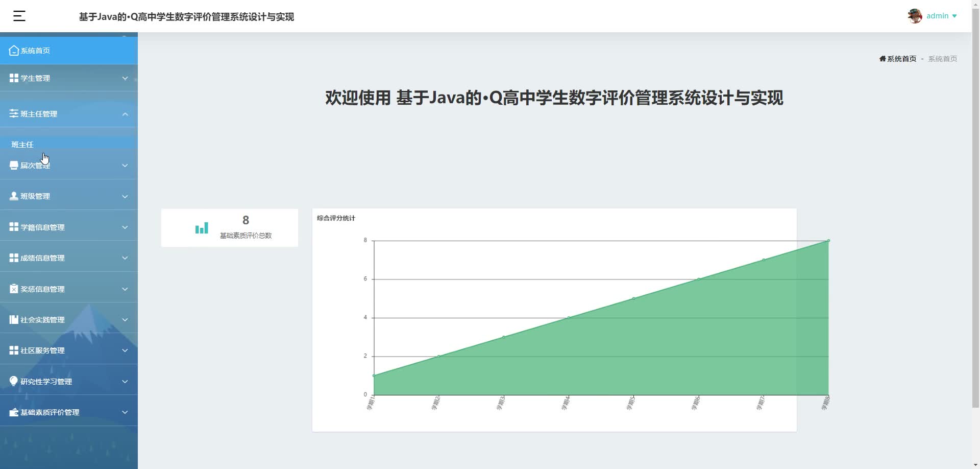
Task: Select the 班主任 submenu item
Action: point(22,145)
